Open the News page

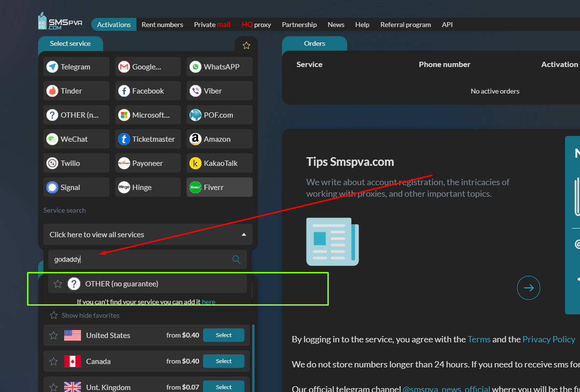pos(336,25)
